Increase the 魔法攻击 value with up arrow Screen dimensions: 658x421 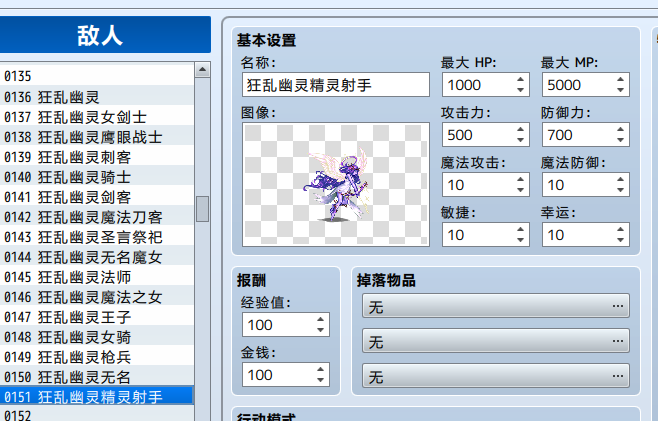[x=520, y=179]
